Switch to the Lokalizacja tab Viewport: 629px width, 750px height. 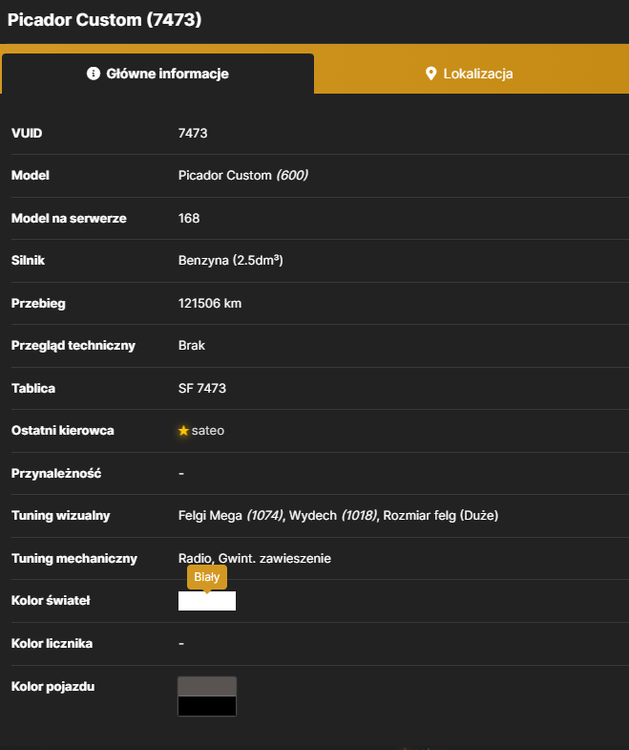(471, 74)
